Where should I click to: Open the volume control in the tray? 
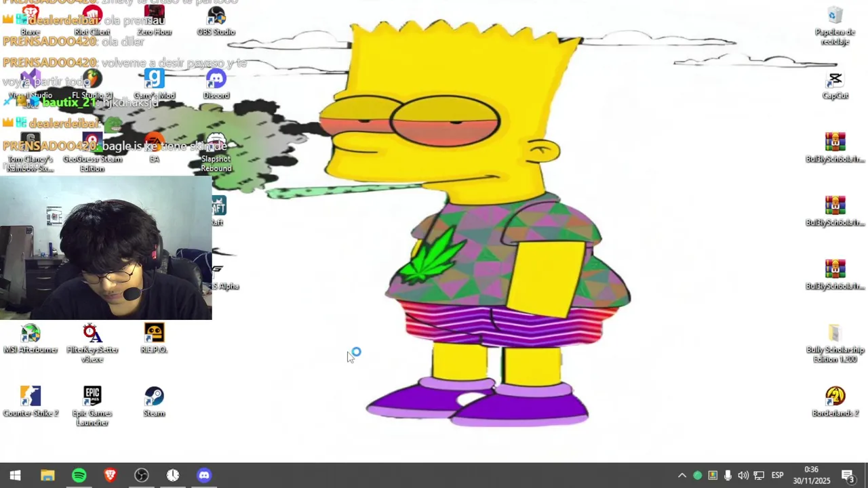tap(743, 475)
